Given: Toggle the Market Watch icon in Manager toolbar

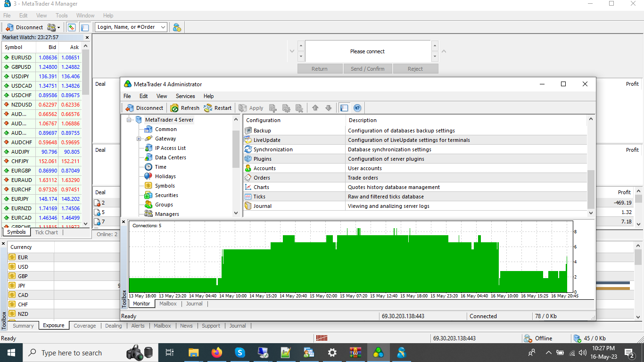Looking at the screenshot, I should (72, 27).
